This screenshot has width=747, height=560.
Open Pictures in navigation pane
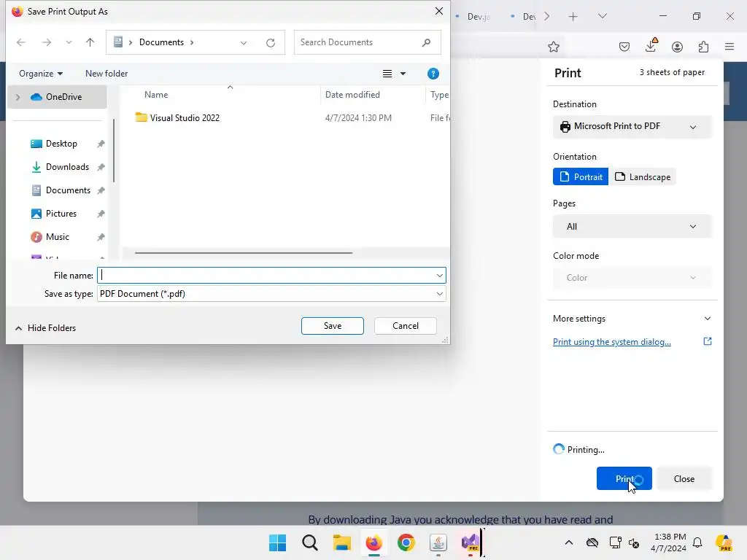click(x=61, y=214)
